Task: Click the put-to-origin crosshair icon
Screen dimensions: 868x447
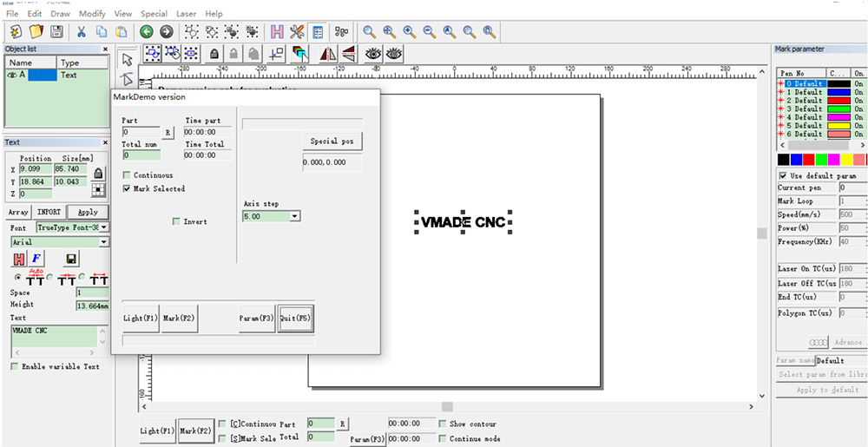Action: click(x=276, y=53)
